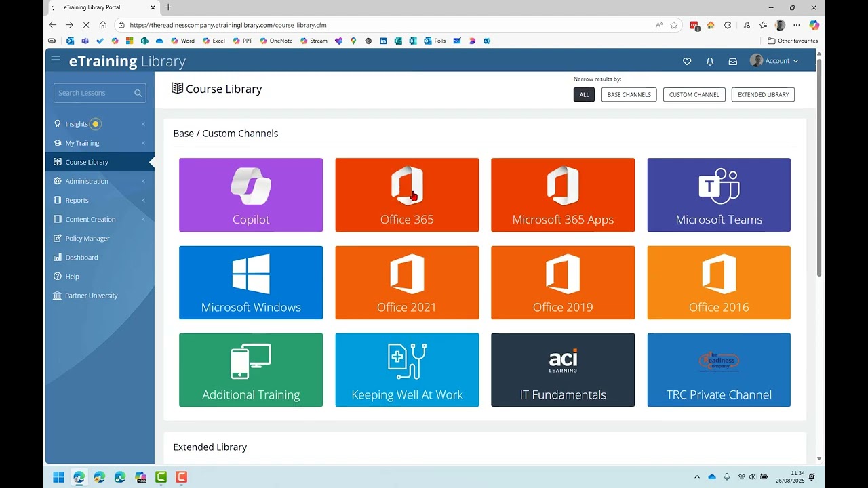Image resolution: width=868 pixels, height=488 pixels.
Task: Open the Windows Start button
Action: coord(59,477)
